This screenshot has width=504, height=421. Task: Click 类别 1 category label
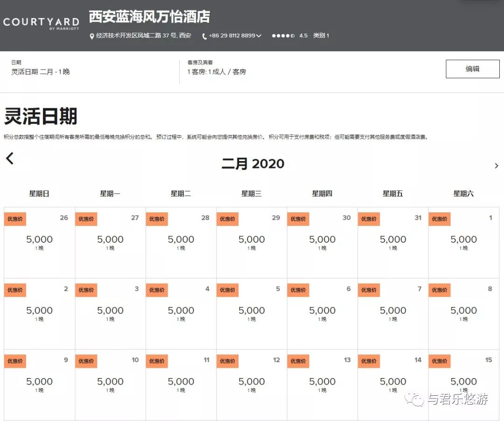point(321,35)
